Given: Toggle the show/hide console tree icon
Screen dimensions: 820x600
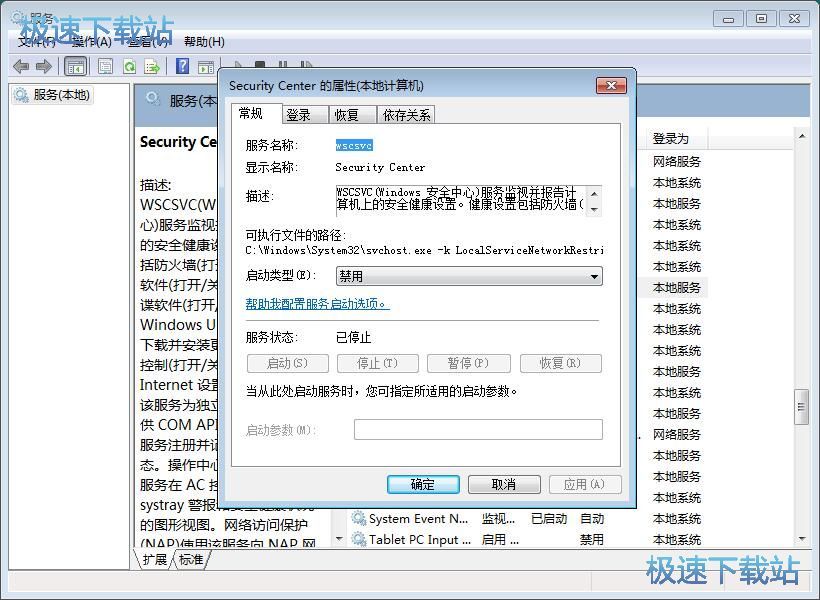Looking at the screenshot, I should [75, 66].
